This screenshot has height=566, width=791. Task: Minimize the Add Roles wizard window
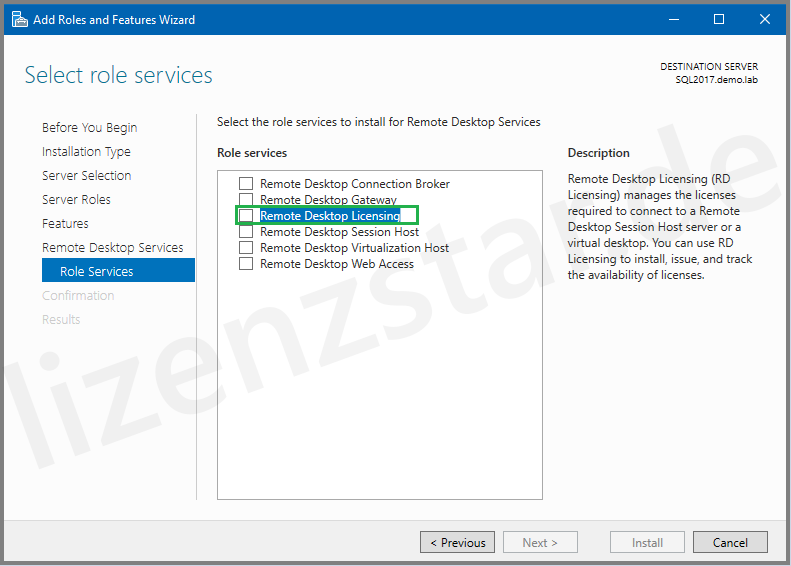pyautogui.click(x=672, y=19)
